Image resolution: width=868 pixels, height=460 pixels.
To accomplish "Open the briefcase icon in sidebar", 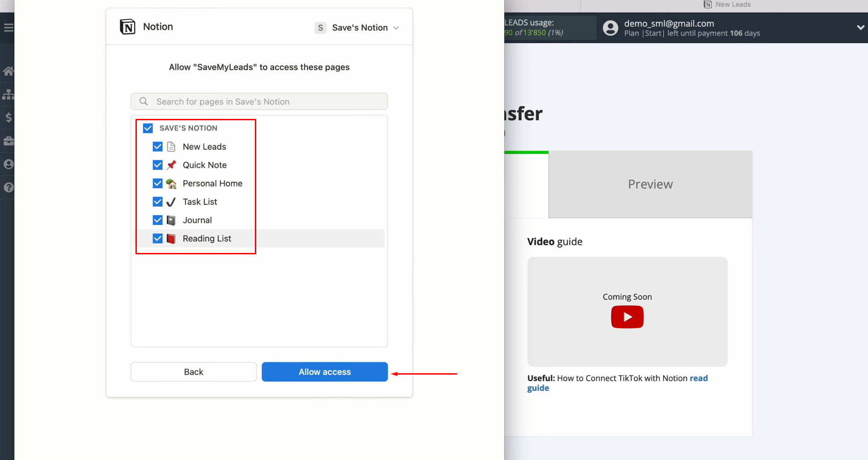I will [8, 141].
